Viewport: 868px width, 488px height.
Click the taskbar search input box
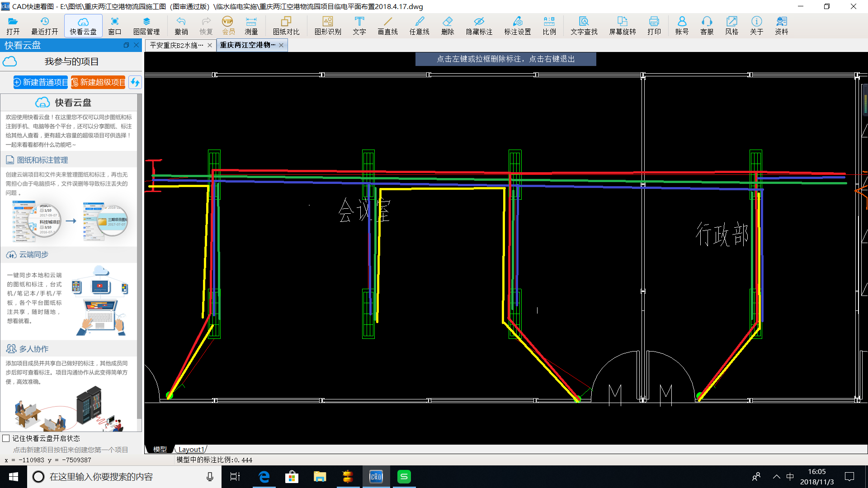click(x=124, y=477)
